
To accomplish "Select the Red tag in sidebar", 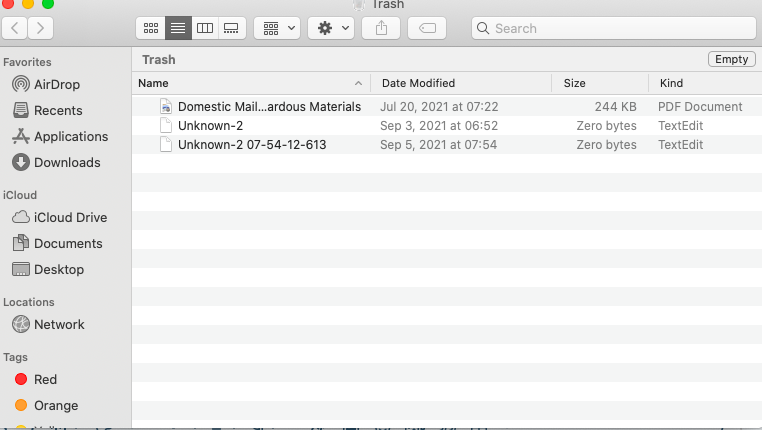I will click(45, 379).
